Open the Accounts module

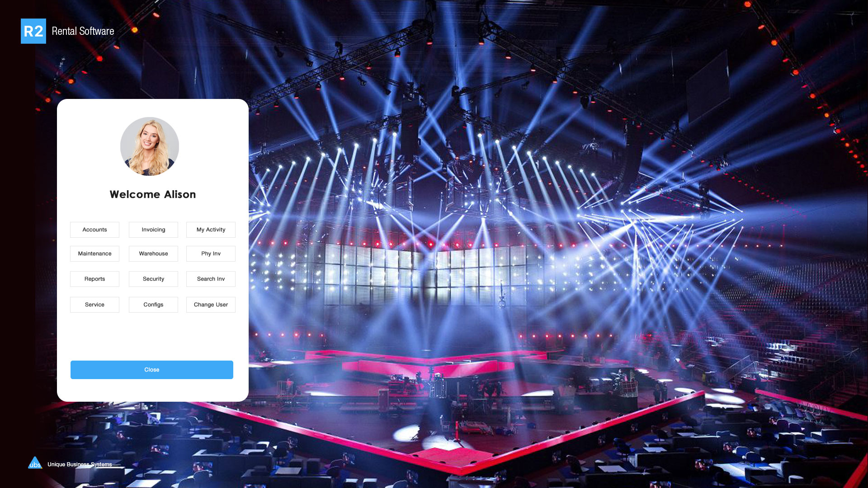(x=94, y=230)
